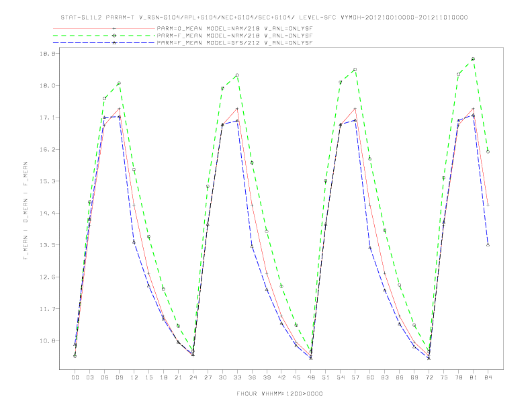Click the circle marker on the green legend line
Image resolution: width=532 pixels, height=411 pixels.
[114, 36]
